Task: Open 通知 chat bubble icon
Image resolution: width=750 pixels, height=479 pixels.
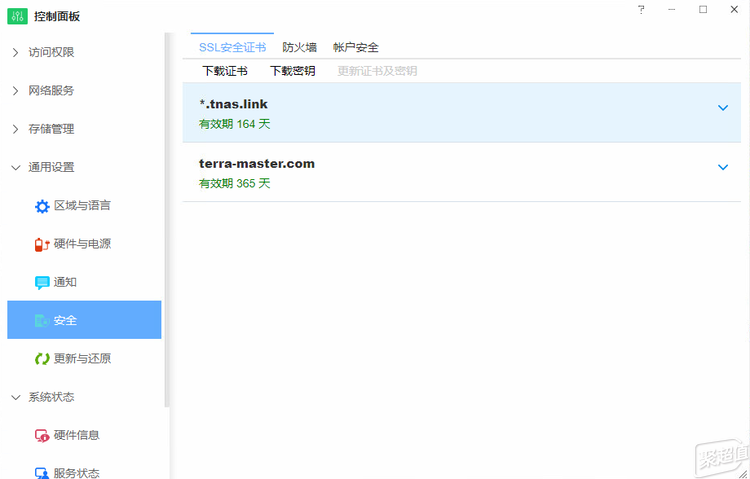Action: [42, 283]
